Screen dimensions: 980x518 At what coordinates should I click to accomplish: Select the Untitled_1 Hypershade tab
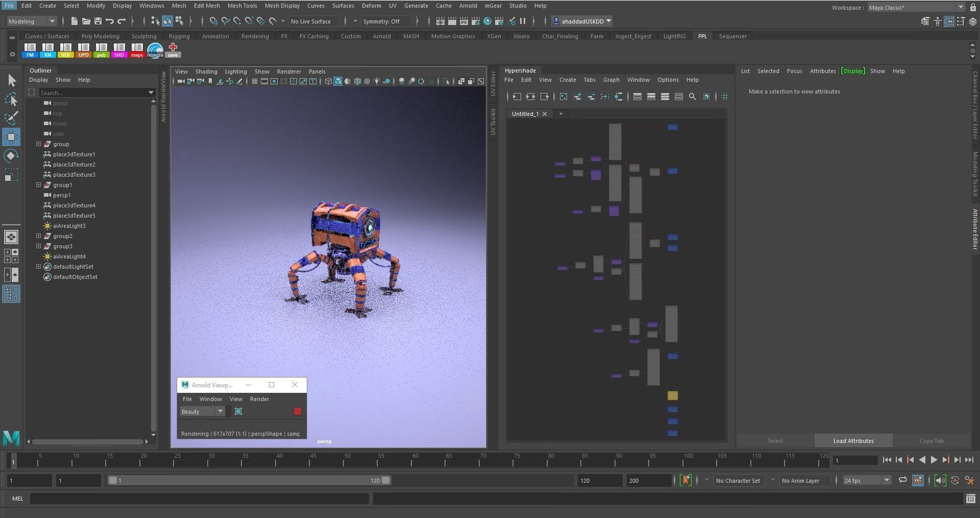[x=525, y=114]
